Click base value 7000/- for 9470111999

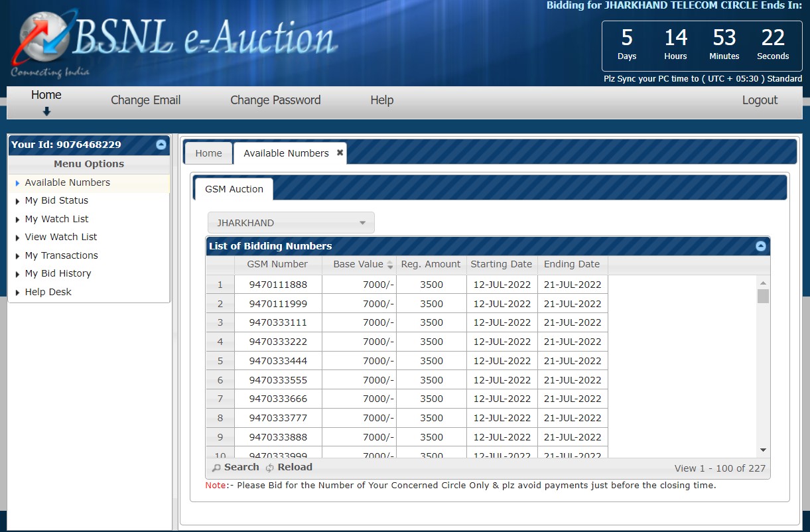pyautogui.click(x=359, y=304)
